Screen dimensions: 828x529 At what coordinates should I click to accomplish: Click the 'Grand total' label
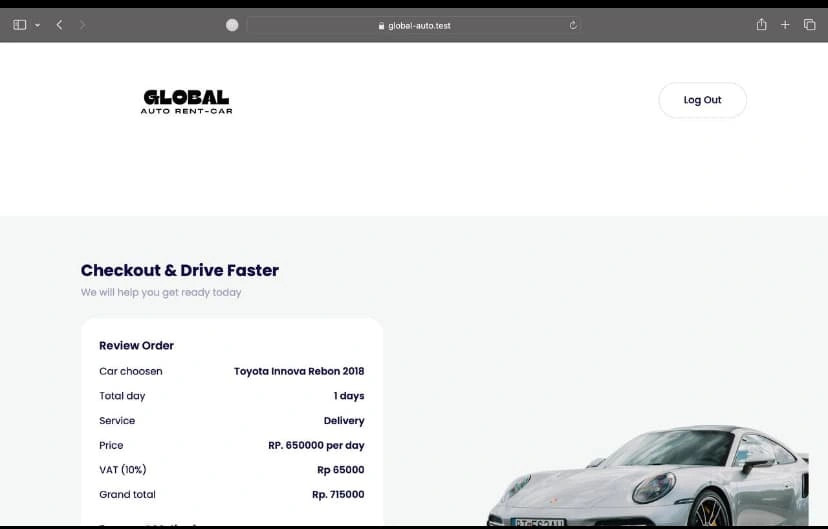pyautogui.click(x=127, y=495)
